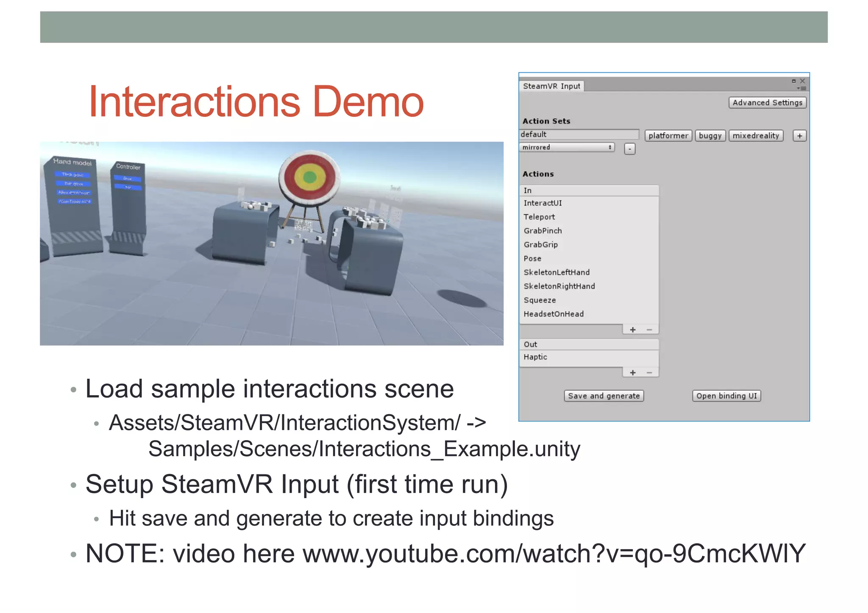The image size is (868, 613).
Task: Add a new Out action with plus
Action: coord(632,373)
